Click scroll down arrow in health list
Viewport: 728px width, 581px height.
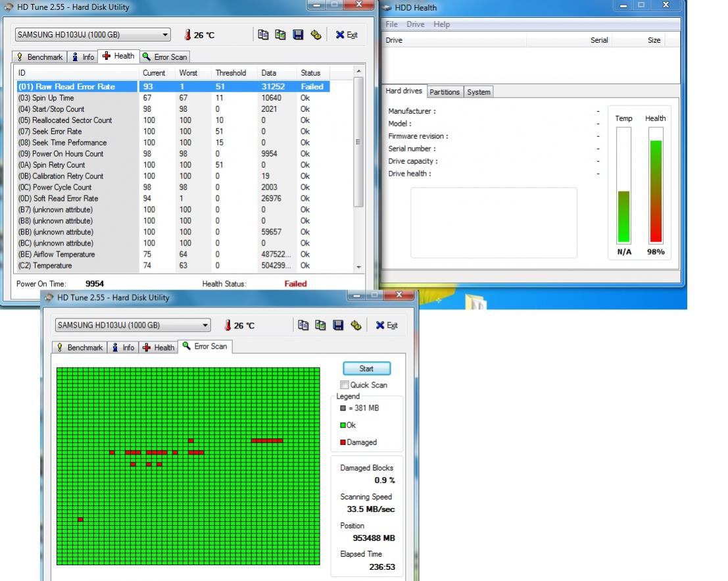pyautogui.click(x=358, y=267)
